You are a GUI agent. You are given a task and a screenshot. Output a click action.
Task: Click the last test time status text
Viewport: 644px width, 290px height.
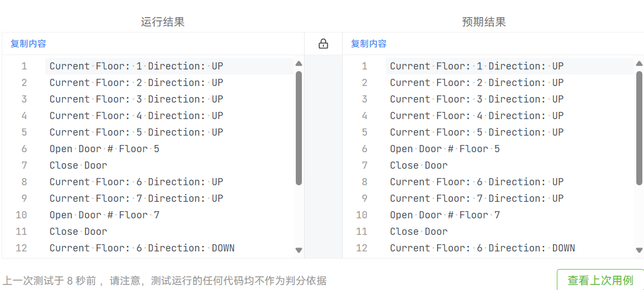[x=164, y=281]
